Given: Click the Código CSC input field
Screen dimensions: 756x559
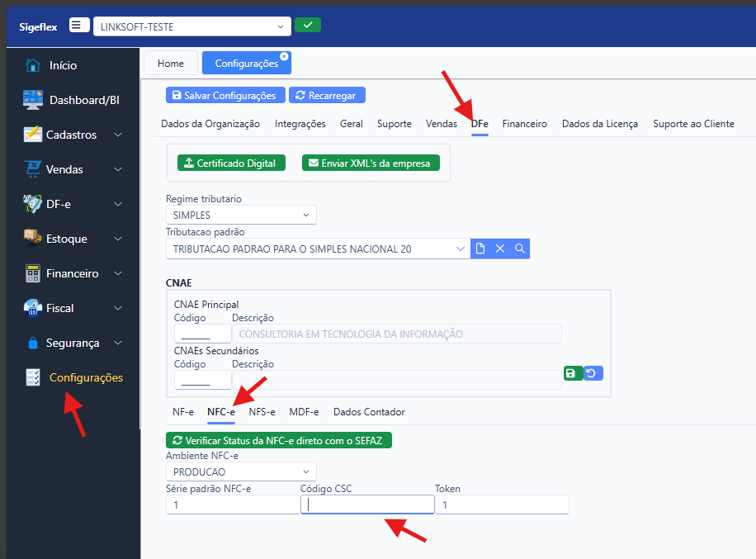Looking at the screenshot, I should (367, 505).
